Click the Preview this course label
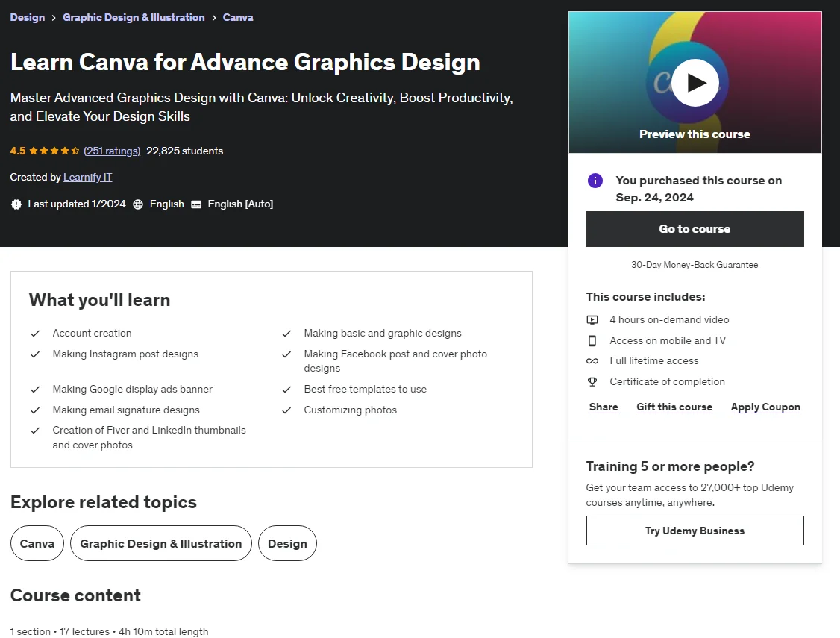Image resolution: width=840 pixels, height=638 pixels. click(x=695, y=134)
